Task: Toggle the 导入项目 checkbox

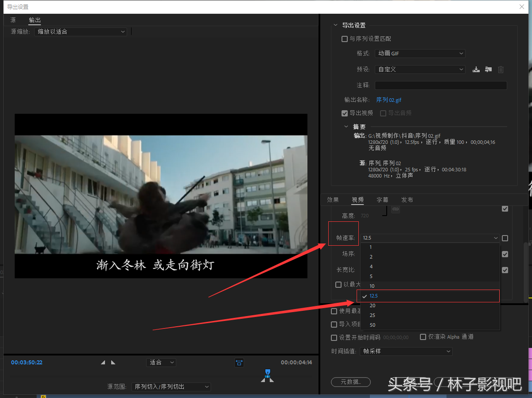Action: (x=334, y=325)
